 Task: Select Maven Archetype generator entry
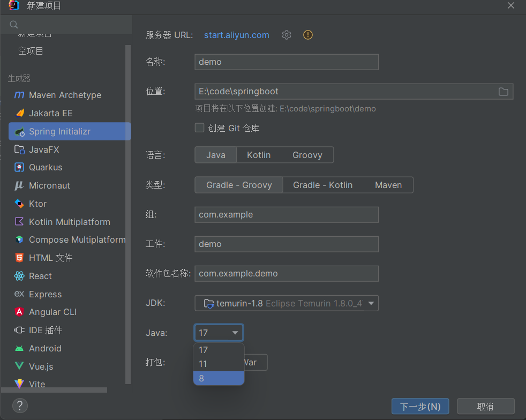(x=70, y=95)
